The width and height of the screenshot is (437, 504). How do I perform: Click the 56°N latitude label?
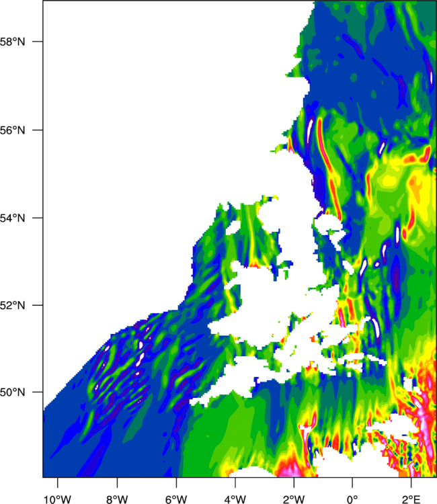tap(12, 130)
